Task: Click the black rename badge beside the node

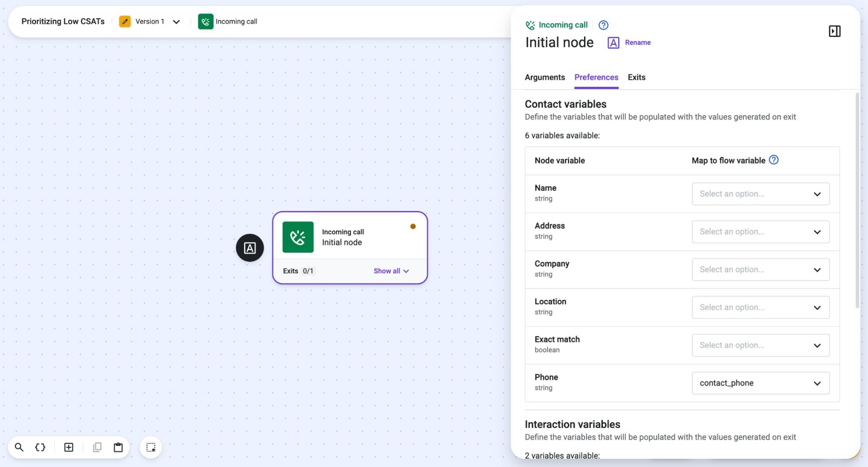Action: (x=250, y=248)
